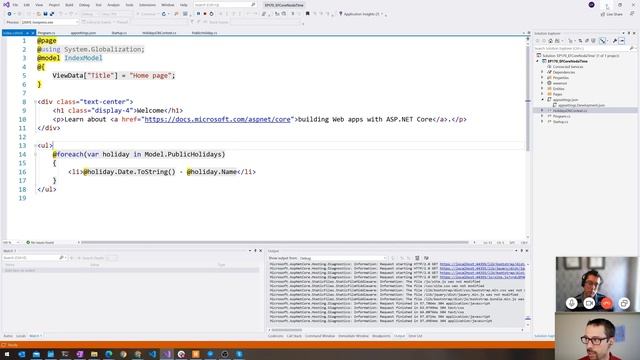Open the Edit menu
This screenshot has height=360, width=640.
(27, 5)
